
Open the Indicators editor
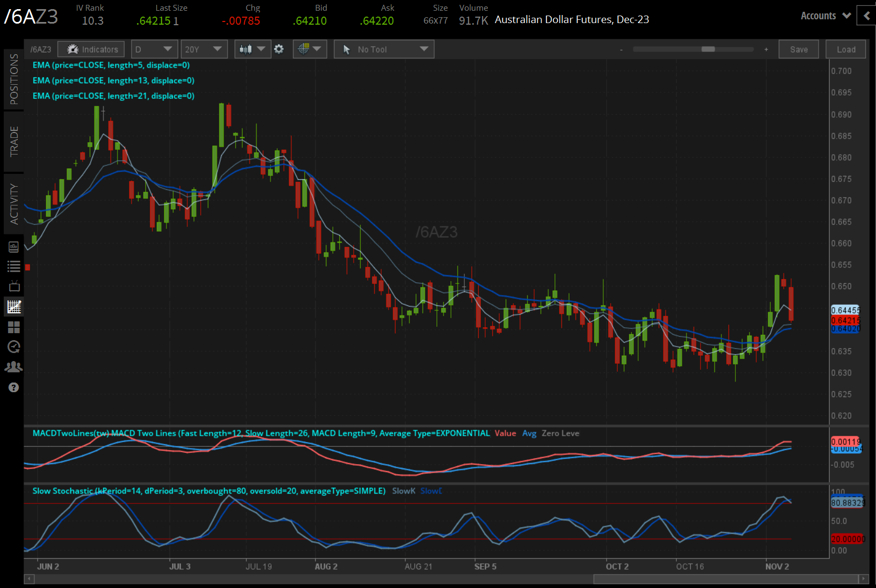coord(91,49)
